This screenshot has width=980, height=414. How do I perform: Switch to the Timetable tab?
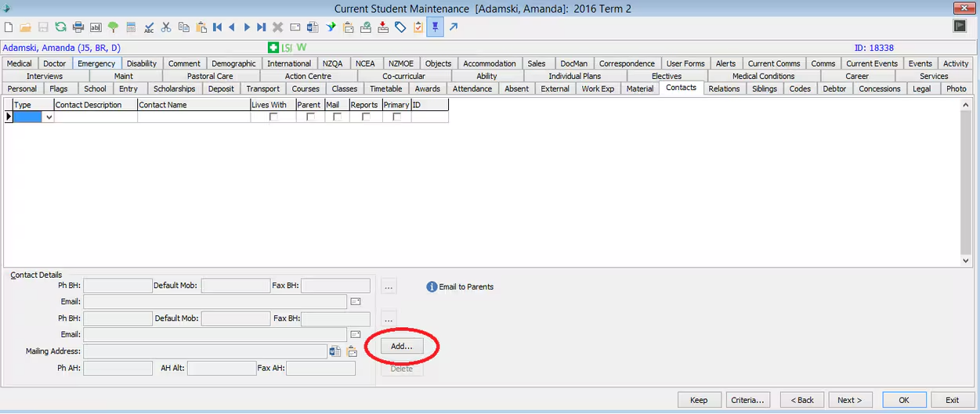click(x=386, y=88)
